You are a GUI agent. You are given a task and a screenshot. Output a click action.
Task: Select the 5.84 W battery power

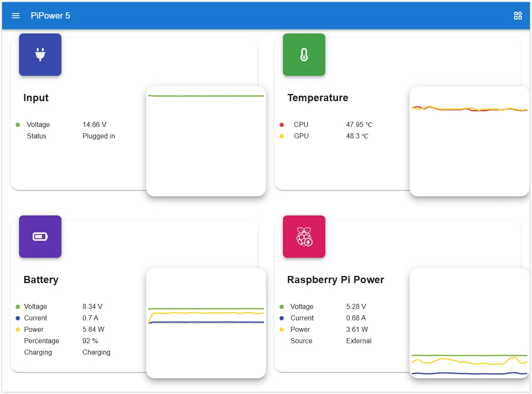[93, 330]
